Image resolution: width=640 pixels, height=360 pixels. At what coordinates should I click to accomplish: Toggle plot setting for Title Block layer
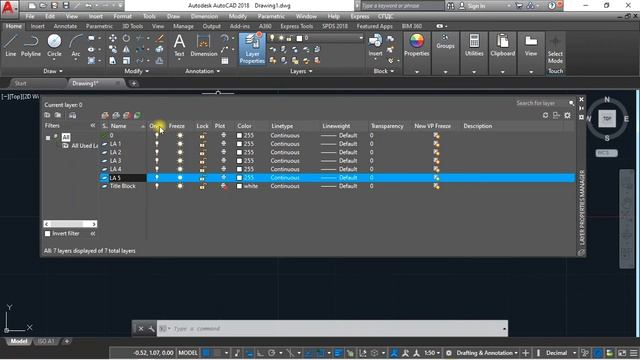pos(224,186)
